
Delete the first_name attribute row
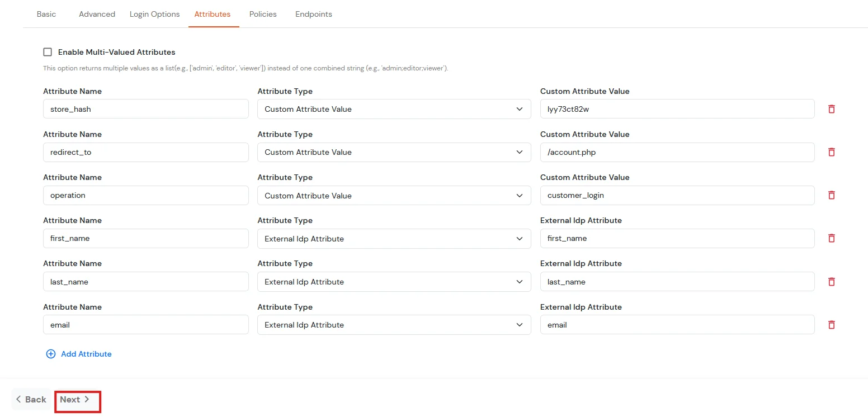click(x=832, y=238)
